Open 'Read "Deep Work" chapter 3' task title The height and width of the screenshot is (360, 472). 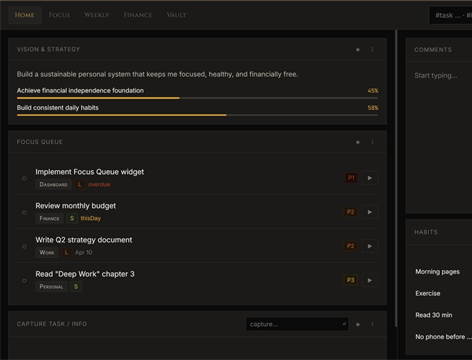85,274
